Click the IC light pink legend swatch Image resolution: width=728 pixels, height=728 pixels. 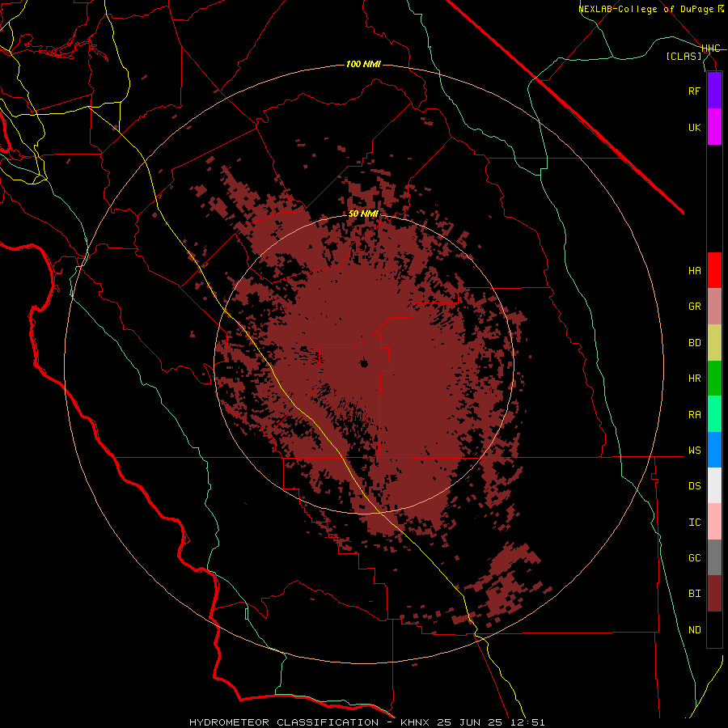point(714,522)
